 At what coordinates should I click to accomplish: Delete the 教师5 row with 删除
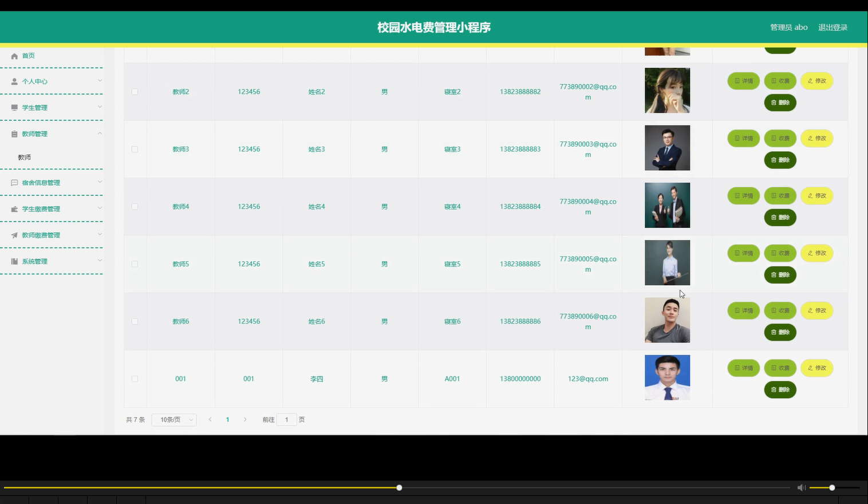[x=780, y=275]
